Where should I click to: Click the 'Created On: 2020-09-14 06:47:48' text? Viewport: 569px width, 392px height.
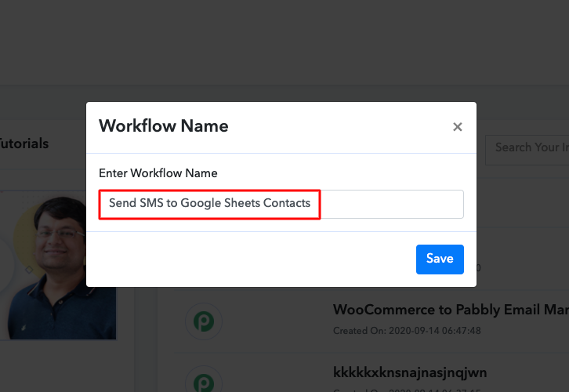407,331
